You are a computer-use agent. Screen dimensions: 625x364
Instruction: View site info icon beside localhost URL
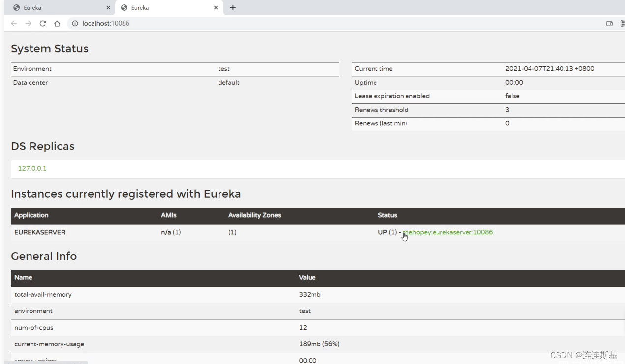(75, 23)
